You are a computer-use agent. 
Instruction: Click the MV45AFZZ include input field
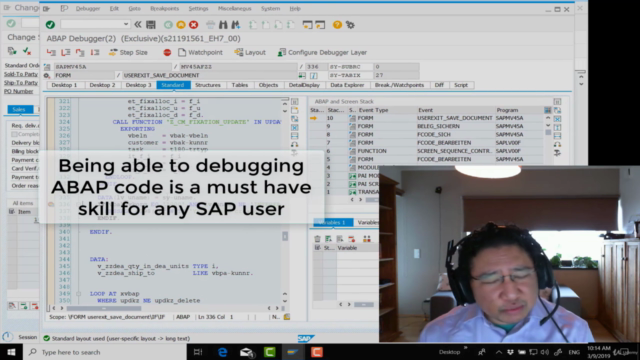click(238, 67)
